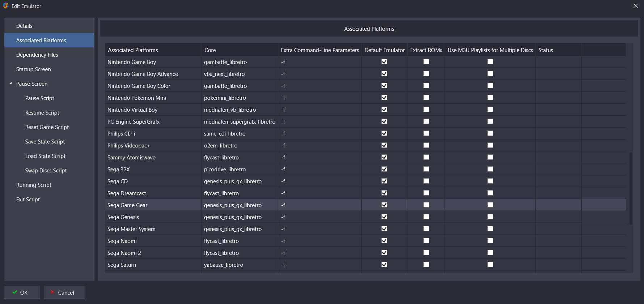
Task: Edit the gambatte_libretro core for Game Boy Color
Action: 240,86
